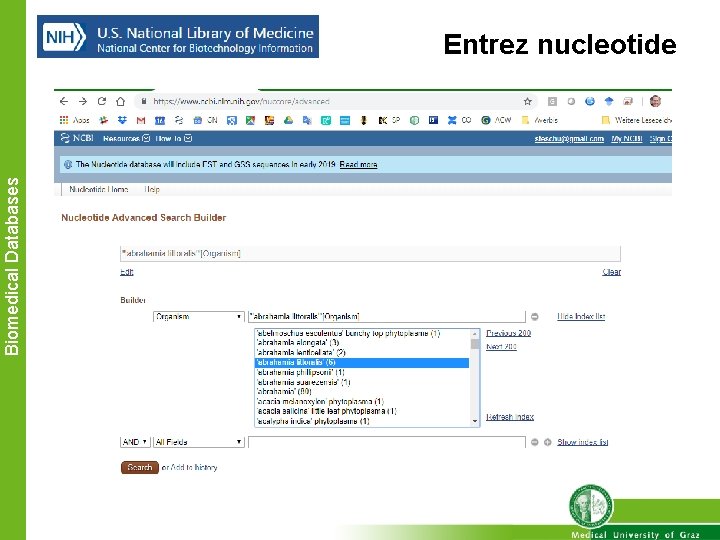
Task: Click the NCBI logo in the header
Action: coord(77,138)
